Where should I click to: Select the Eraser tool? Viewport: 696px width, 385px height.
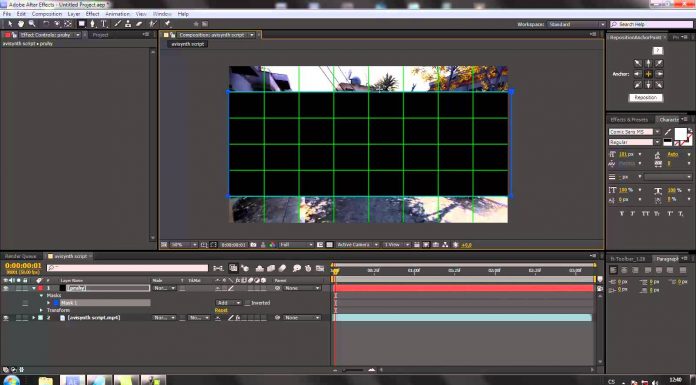[x=139, y=24]
